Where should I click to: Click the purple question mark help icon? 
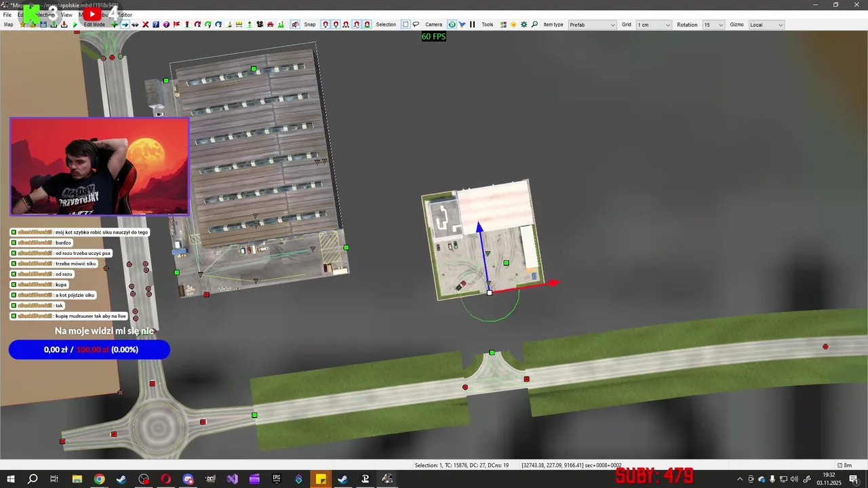pos(166,24)
